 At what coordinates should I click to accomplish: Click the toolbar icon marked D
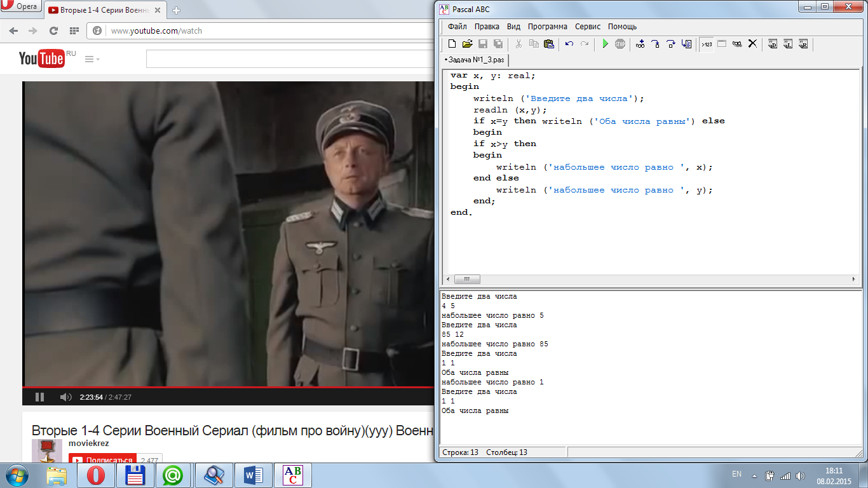773,44
